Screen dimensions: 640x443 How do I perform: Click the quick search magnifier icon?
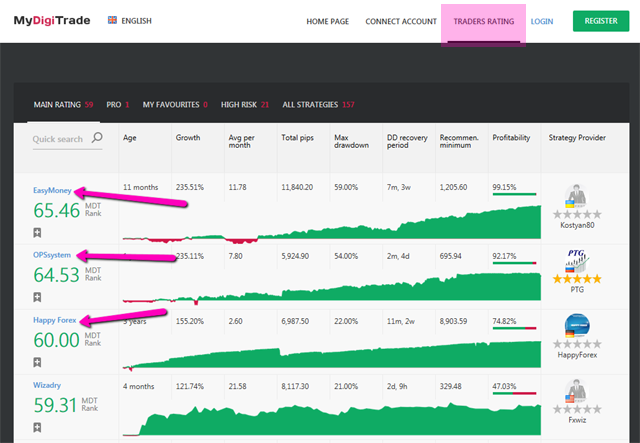point(97,138)
